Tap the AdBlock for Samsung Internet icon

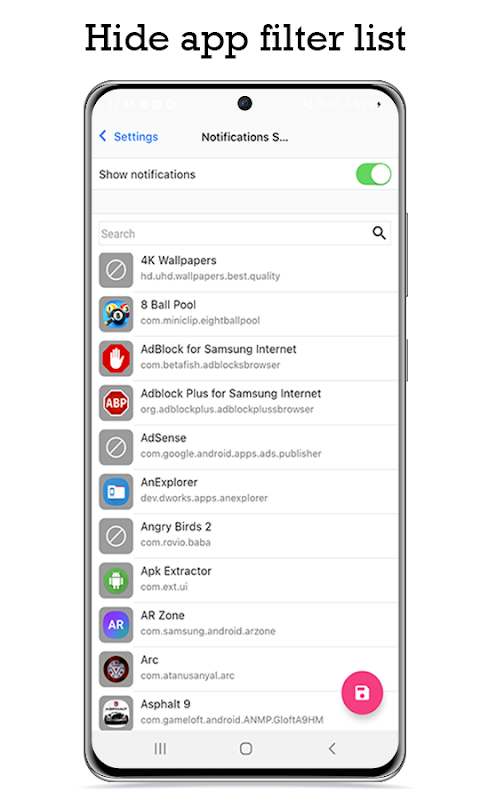116,358
